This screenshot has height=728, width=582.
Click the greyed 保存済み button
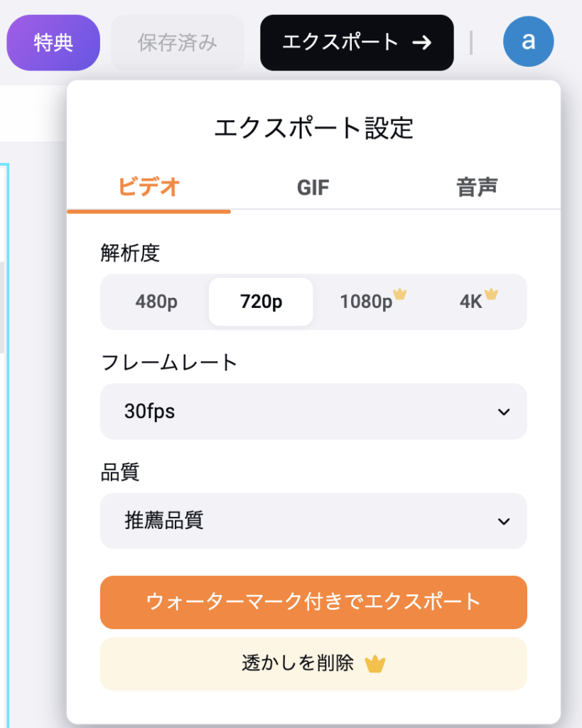177,43
